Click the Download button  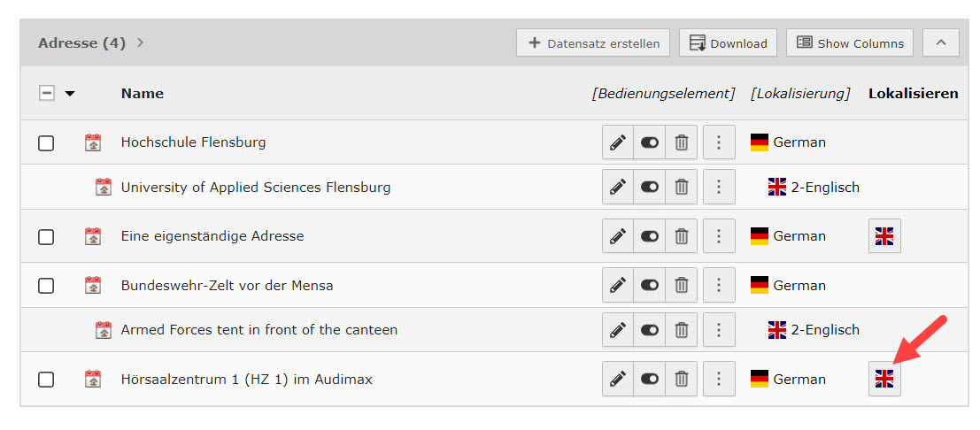[728, 42]
